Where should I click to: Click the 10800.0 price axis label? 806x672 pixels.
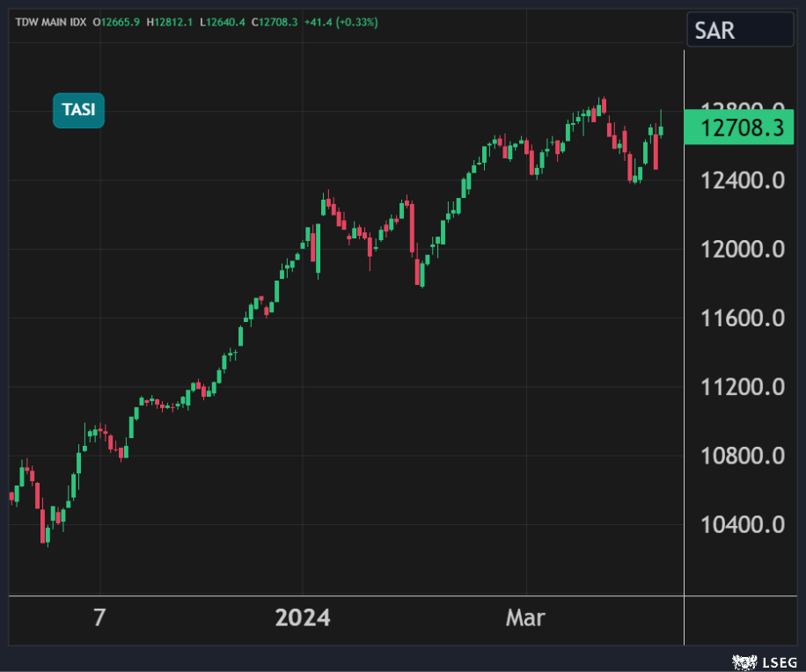[743, 456]
